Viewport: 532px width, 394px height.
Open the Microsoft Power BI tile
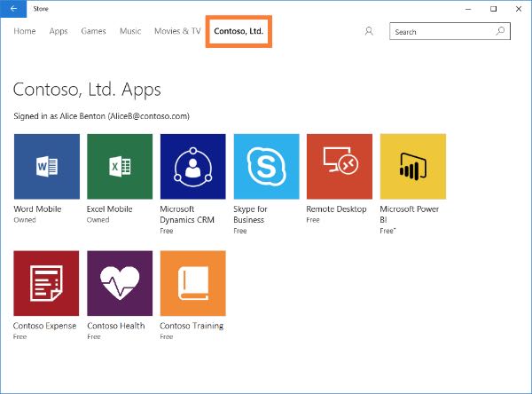[412, 167]
